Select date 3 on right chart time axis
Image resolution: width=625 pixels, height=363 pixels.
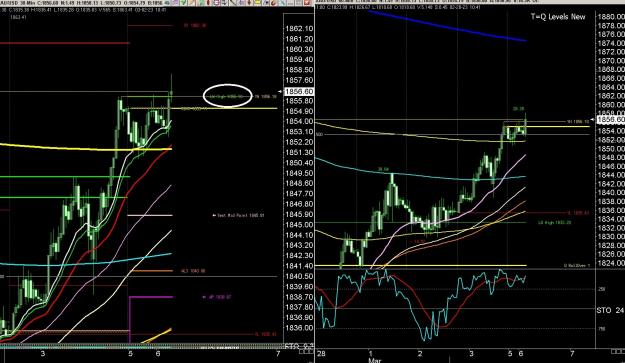click(471, 354)
